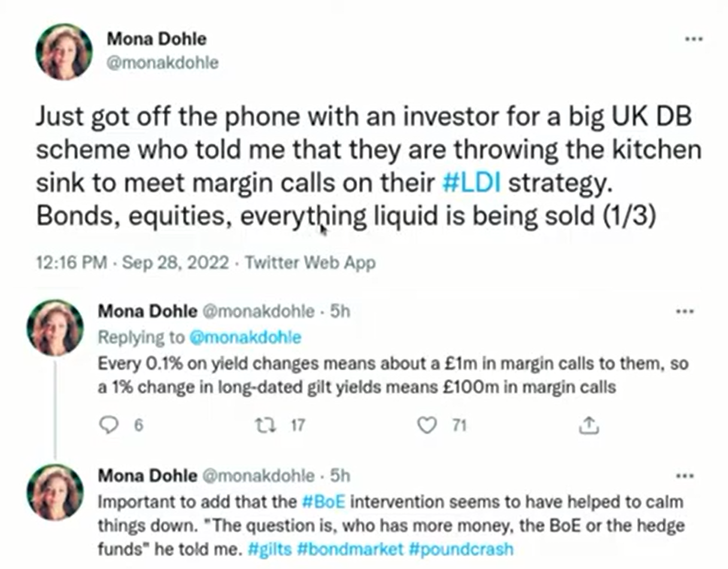Viewport: 728px width, 569px height.
Task: Open Mona Dohle's large profile picture
Action: (x=64, y=52)
